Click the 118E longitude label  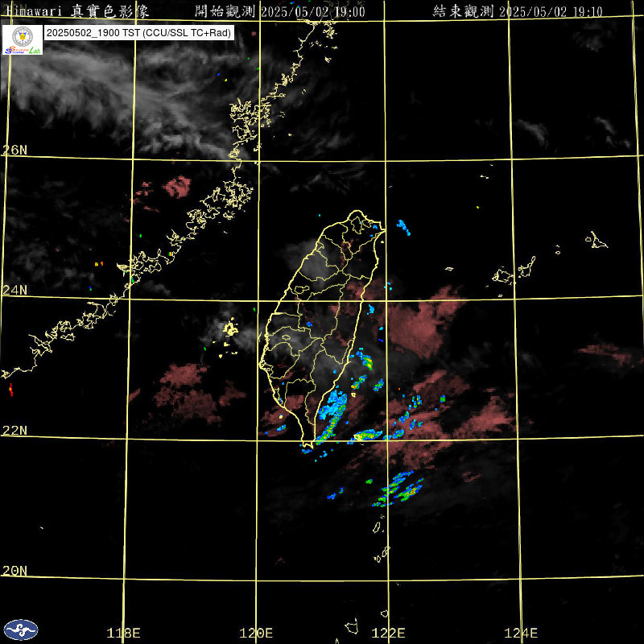coord(124,633)
